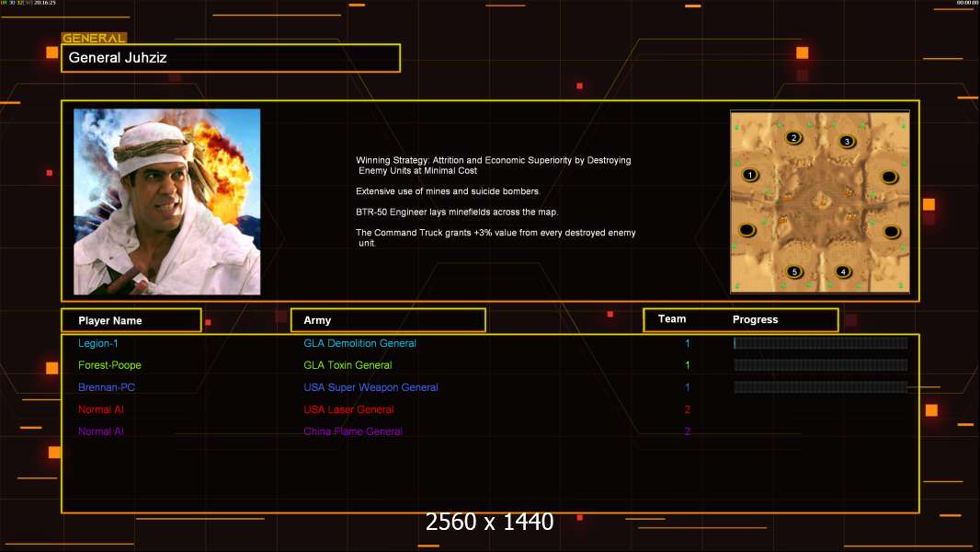Click the Progress column header
Image resolution: width=980 pixels, height=552 pixels.
(x=755, y=320)
